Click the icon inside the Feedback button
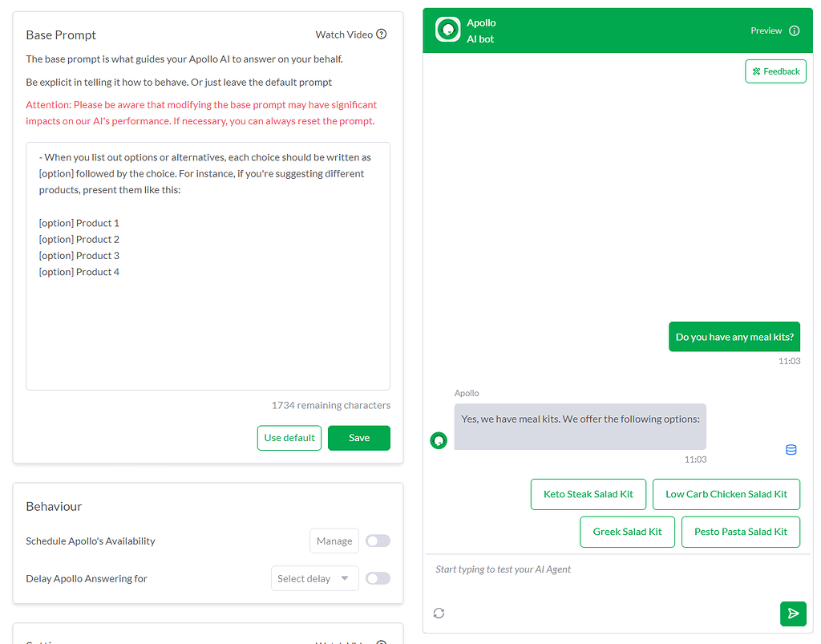Image resolution: width=821 pixels, height=644 pixels. coord(758,71)
